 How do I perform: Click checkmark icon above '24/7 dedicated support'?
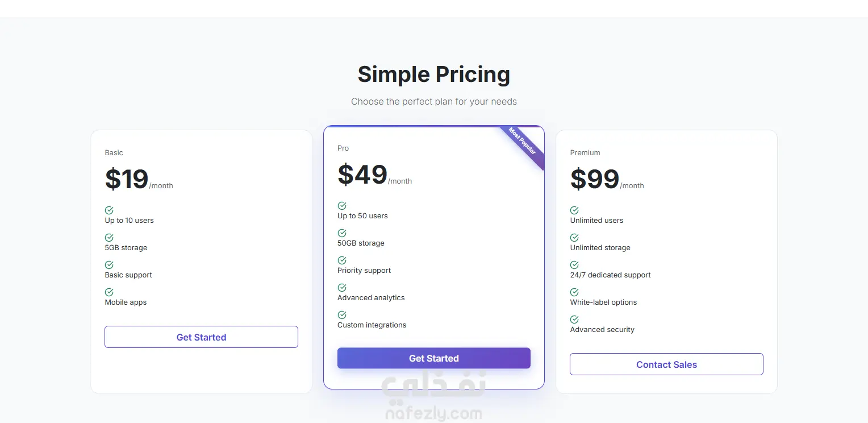[574, 265]
